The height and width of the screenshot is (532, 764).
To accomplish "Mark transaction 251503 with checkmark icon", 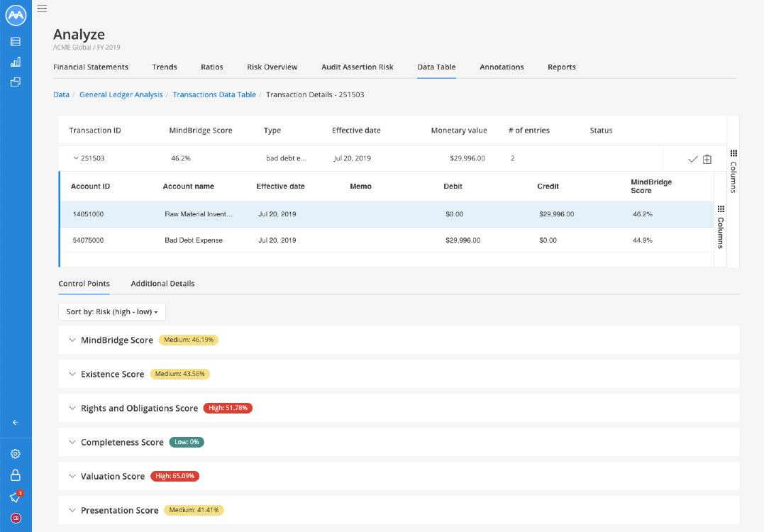I will pos(692,160).
